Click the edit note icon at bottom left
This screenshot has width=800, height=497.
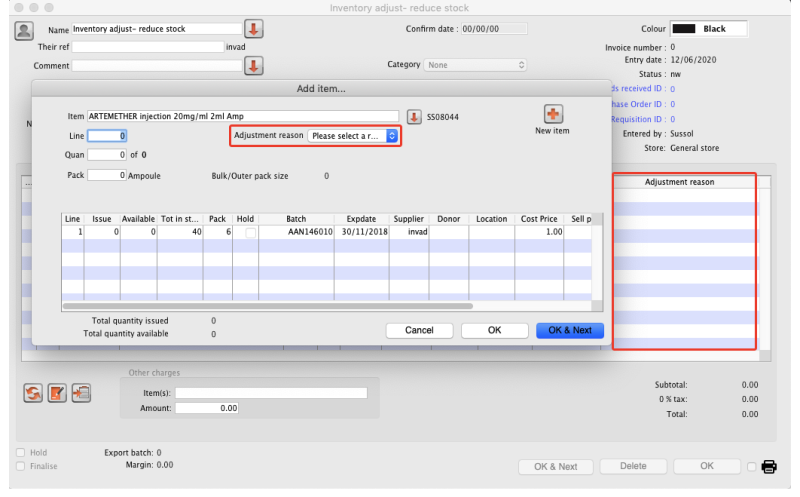pyautogui.click(x=57, y=392)
